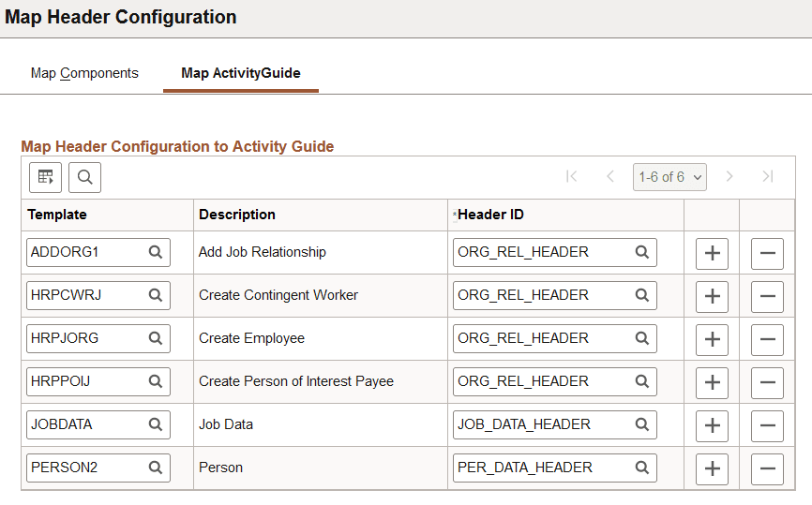
Task: Add a row after Create Employee
Action: (712, 339)
